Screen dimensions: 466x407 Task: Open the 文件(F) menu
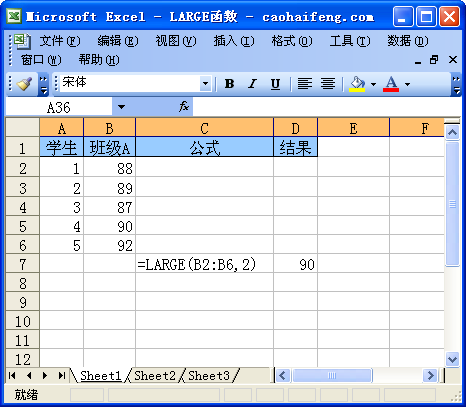(60, 41)
